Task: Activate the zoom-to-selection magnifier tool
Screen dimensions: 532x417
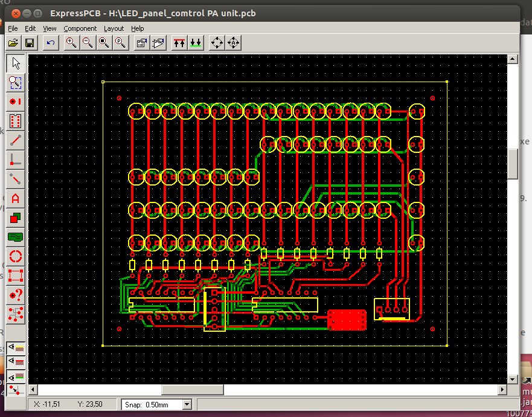Action: (x=16, y=83)
